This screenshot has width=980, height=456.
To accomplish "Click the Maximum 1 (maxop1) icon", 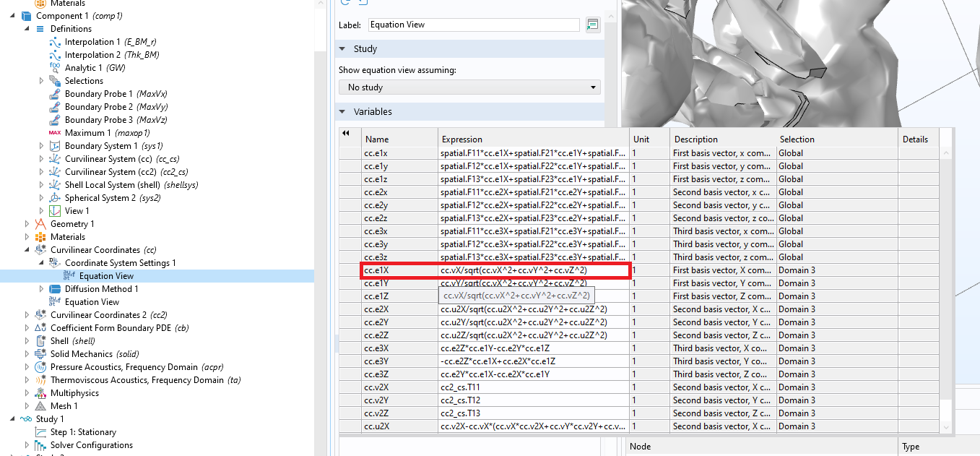I will (x=55, y=133).
